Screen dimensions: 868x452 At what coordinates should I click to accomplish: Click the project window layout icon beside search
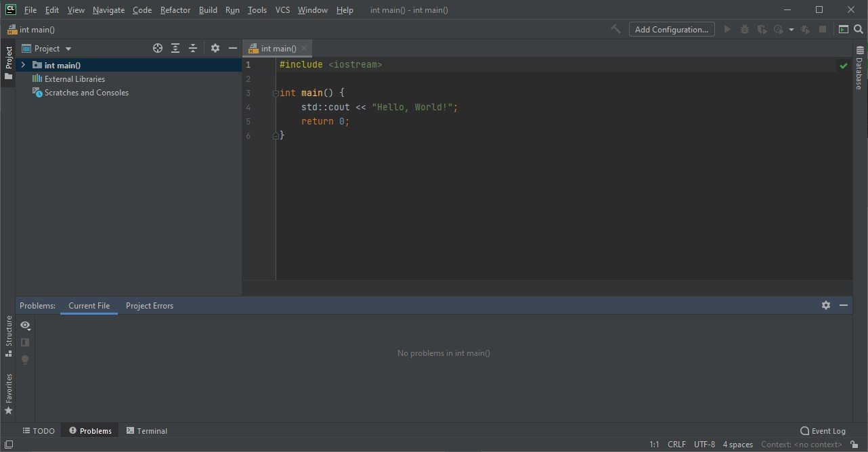[843, 29]
